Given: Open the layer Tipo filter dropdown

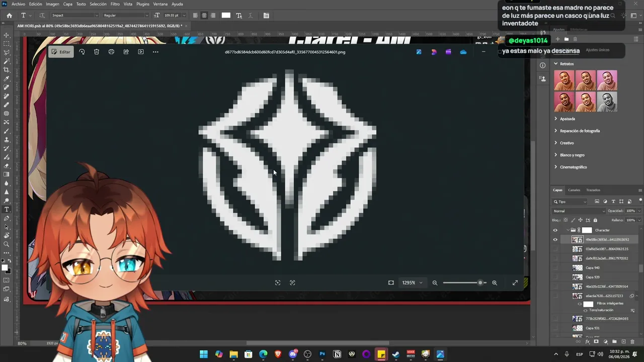Looking at the screenshot, I should point(570,202).
